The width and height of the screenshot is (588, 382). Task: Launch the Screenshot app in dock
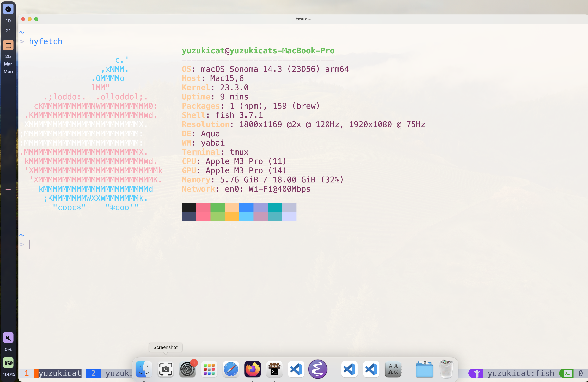[166, 369]
